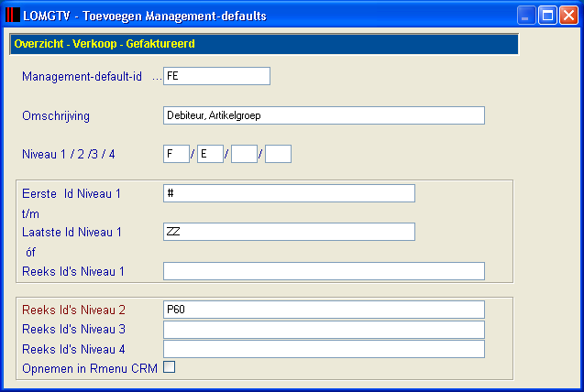Focus the Laatste Id Niveau 1 field
Viewport: 584px width, 392px height.
click(289, 232)
